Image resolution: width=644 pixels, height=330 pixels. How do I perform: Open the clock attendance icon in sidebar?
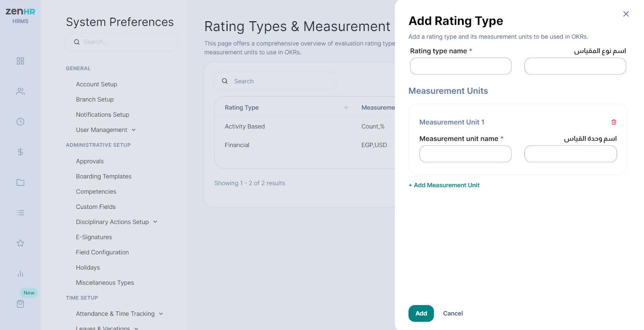21,122
